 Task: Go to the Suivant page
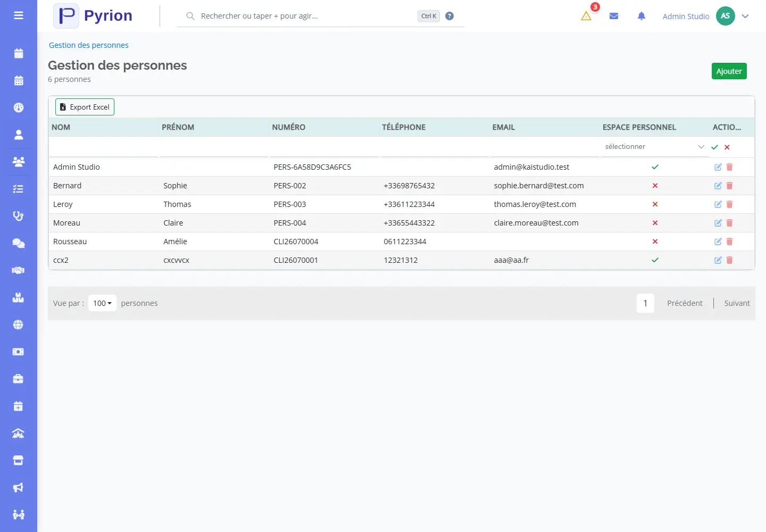pos(737,303)
